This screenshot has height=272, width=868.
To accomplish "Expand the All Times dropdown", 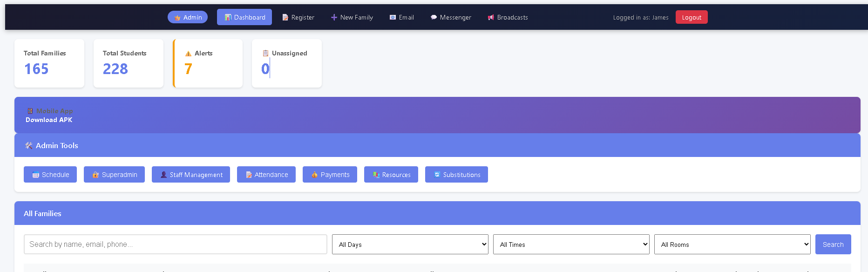I will pos(571,244).
